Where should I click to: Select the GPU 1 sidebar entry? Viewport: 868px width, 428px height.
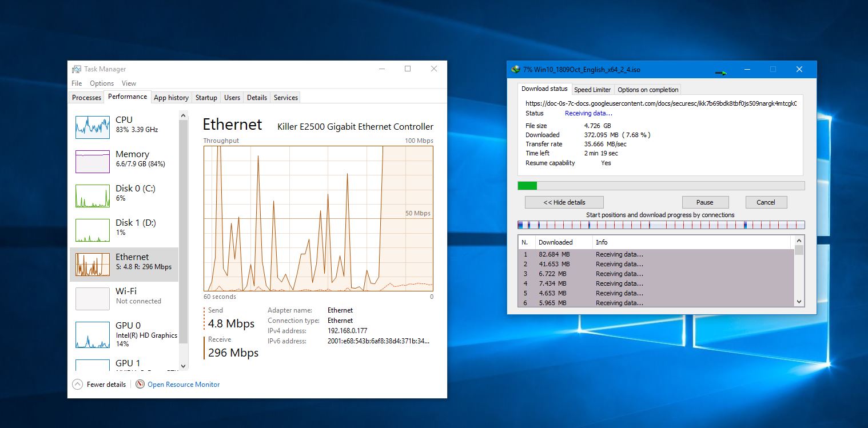click(x=124, y=364)
